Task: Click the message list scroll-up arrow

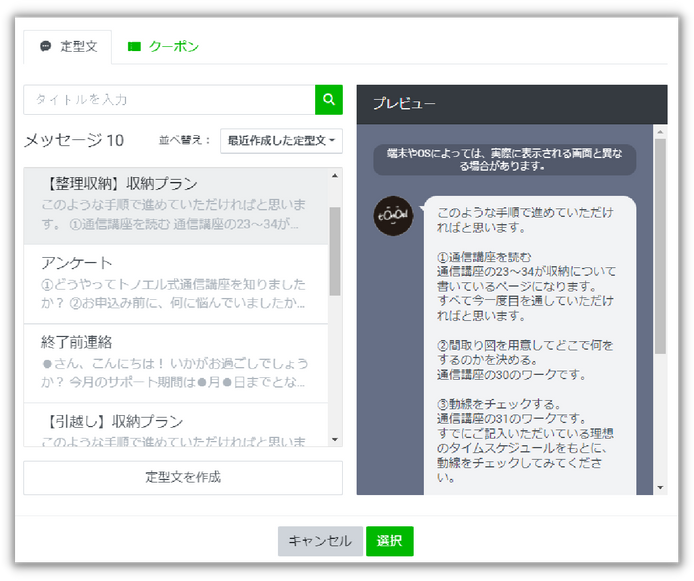Action: click(334, 176)
